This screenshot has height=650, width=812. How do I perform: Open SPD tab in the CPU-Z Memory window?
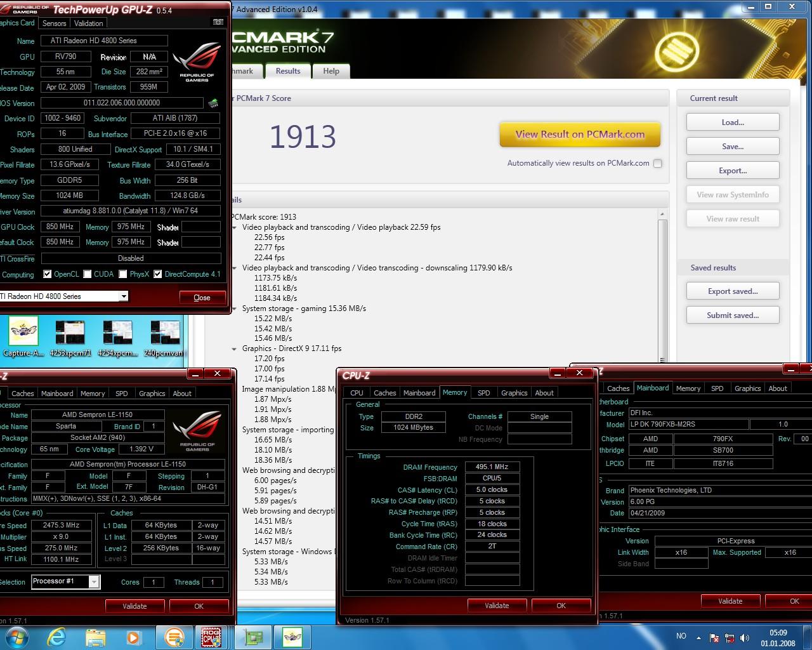[x=484, y=393]
